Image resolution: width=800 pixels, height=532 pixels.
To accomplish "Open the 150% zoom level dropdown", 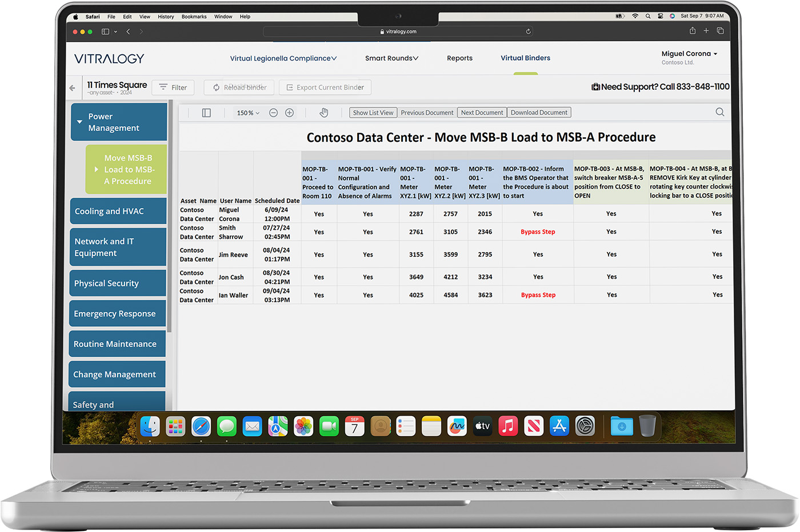I will pyautogui.click(x=248, y=113).
